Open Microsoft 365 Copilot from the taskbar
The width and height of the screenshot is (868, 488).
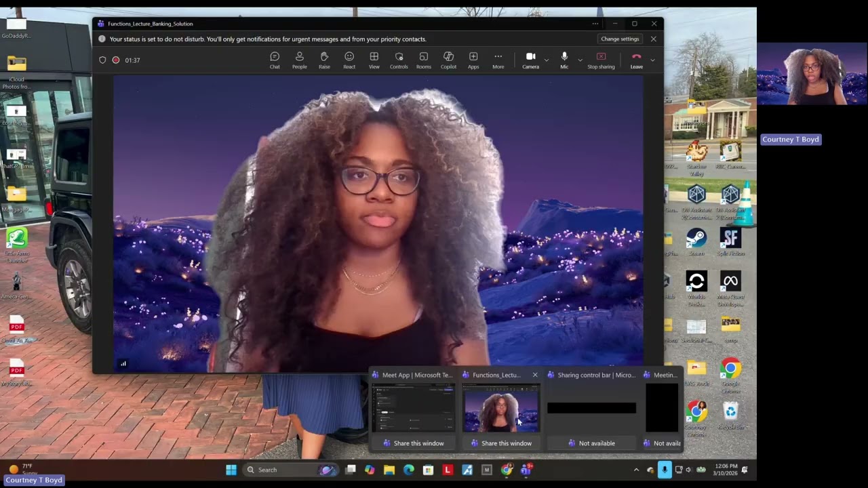pos(370,470)
